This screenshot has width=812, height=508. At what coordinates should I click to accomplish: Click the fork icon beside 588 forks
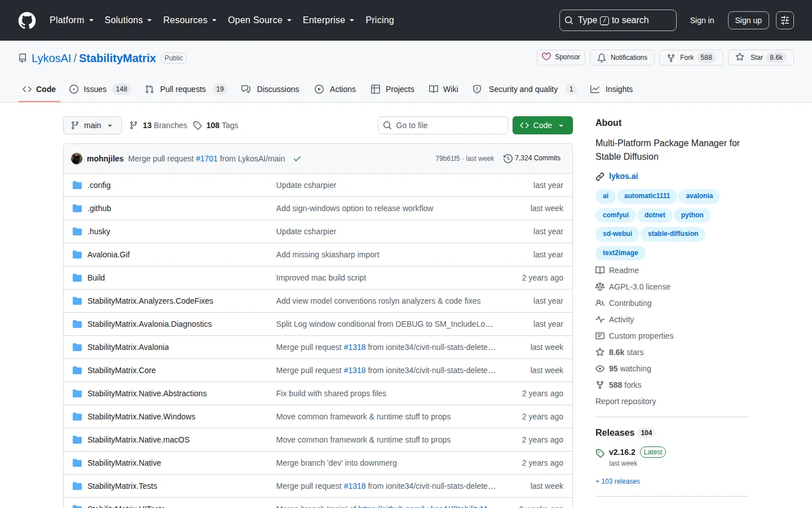point(600,385)
